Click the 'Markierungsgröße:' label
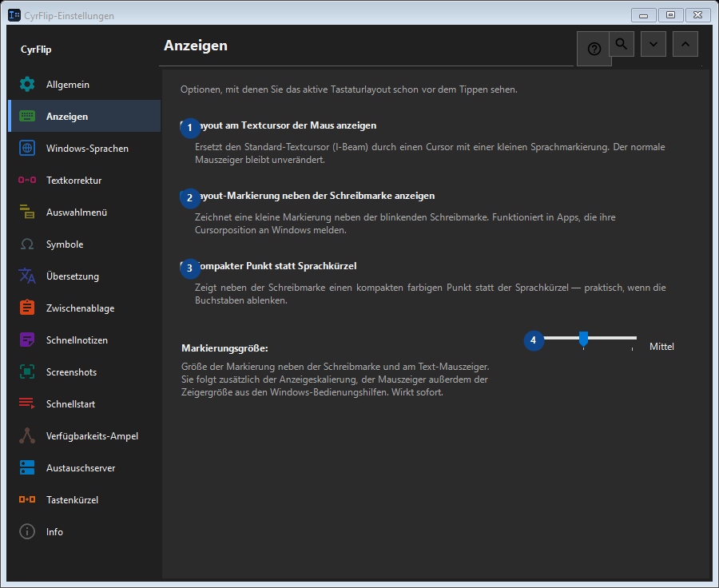 coord(224,348)
